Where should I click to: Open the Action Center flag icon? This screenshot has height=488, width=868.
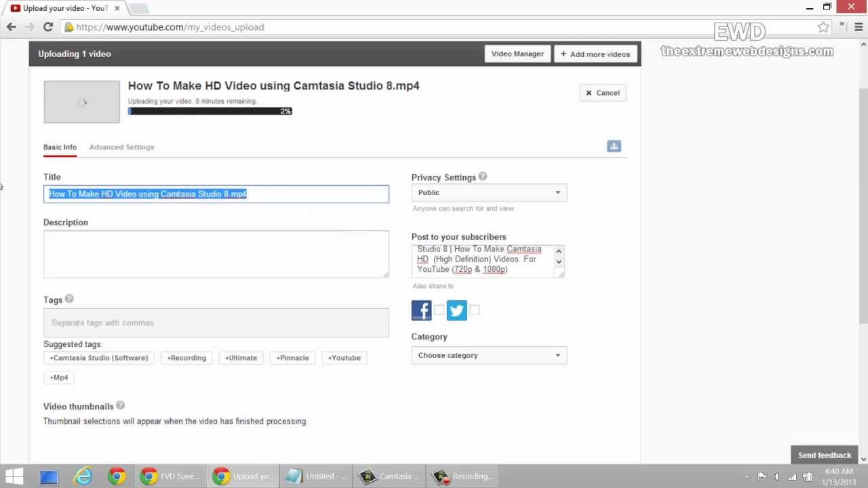[762, 476]
